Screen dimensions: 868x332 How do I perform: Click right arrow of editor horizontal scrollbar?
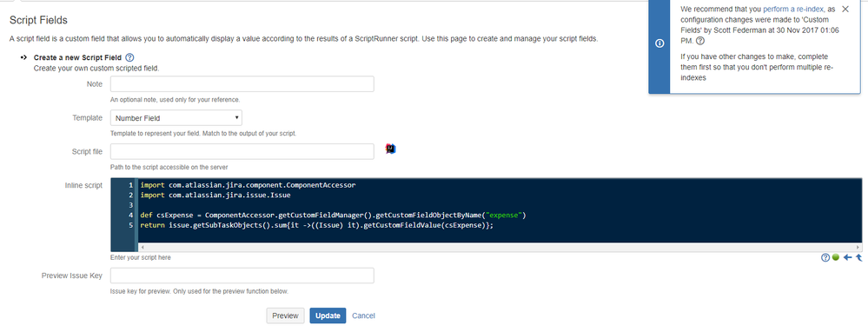click(x=858, y=248)
